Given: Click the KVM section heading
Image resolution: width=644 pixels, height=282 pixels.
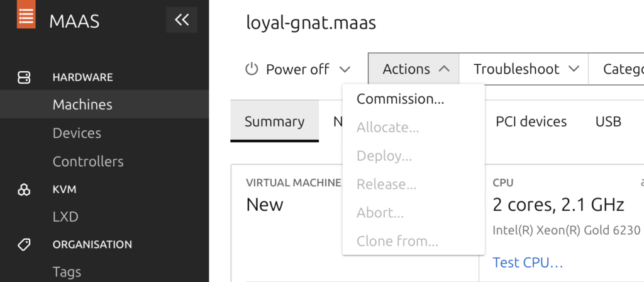Looking at the screenshot, I should pos(65,189).
